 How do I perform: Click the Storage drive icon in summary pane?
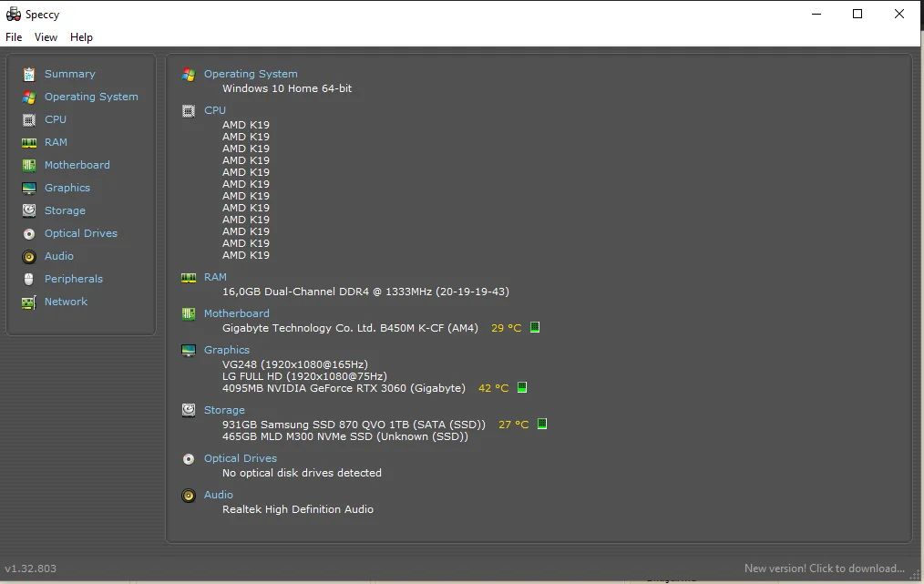click(189, 410)
